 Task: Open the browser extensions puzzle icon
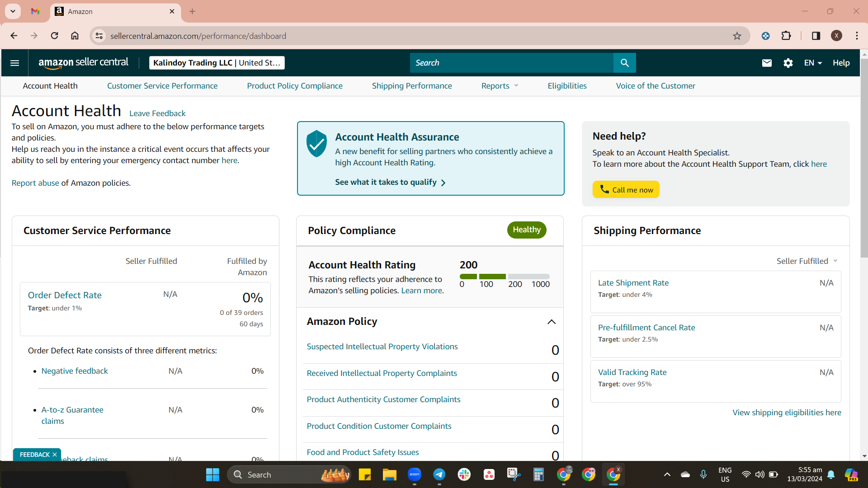pyautogui.click(x=786, y=36)
